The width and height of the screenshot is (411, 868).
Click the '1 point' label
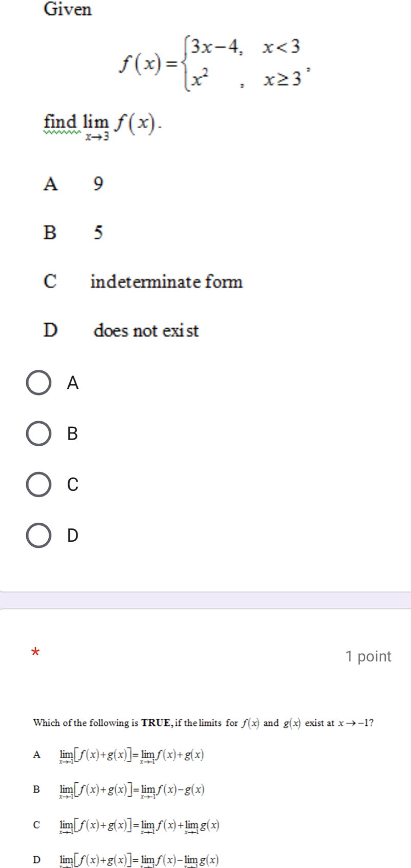pos(368,656)
